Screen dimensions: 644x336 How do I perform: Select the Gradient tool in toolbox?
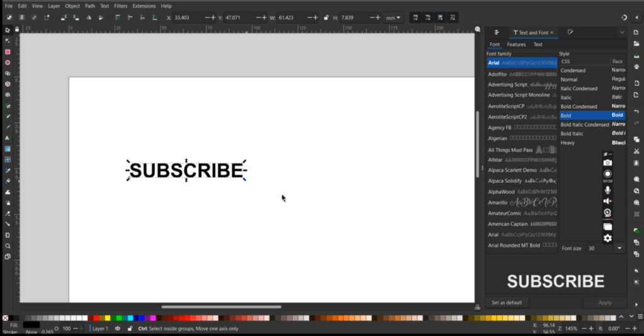tap(8, 149)
